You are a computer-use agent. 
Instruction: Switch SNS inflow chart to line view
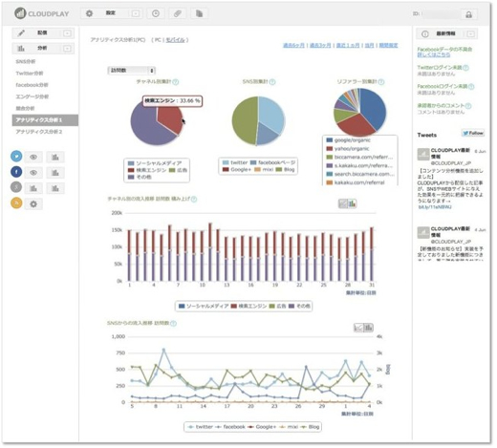click(358, 328)
